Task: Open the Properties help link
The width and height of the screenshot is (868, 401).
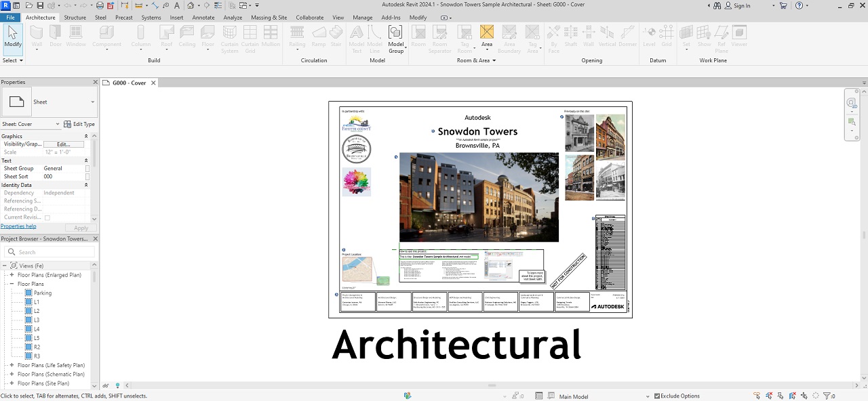Action: [18, 226]
